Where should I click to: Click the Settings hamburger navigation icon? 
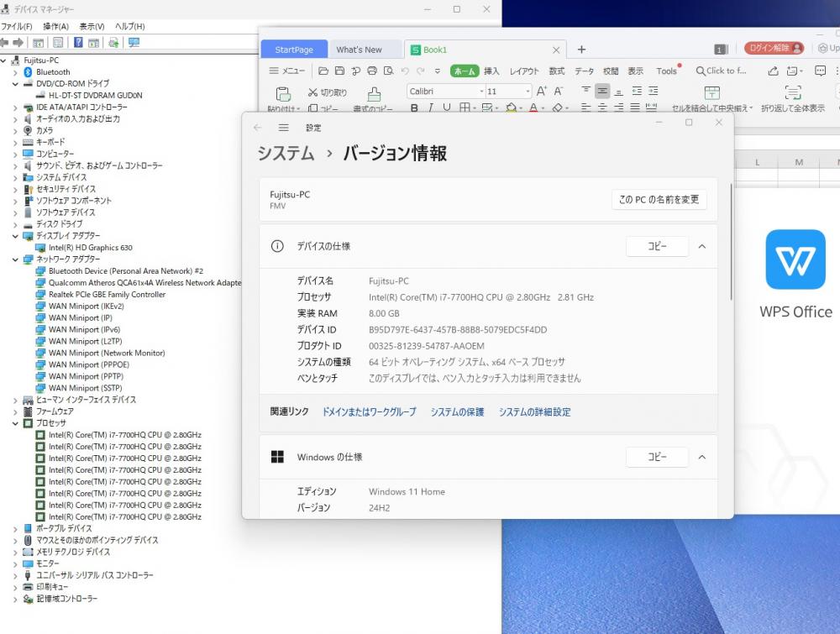point(283,128)
